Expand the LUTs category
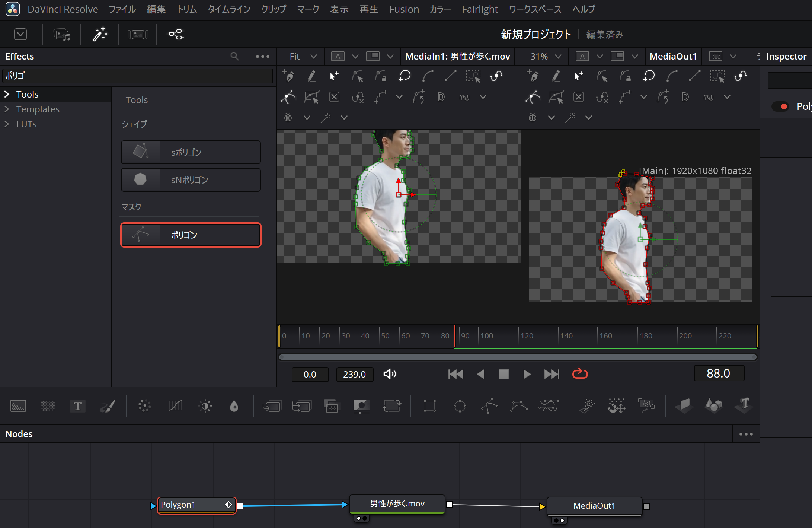Image resolution: width=812 pixels, height=528 pixels. (x=7, y=124)
